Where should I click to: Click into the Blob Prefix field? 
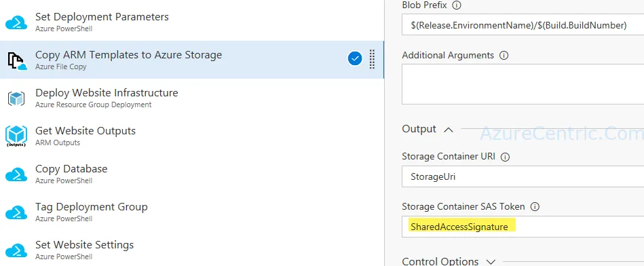(x=523, y=25)
